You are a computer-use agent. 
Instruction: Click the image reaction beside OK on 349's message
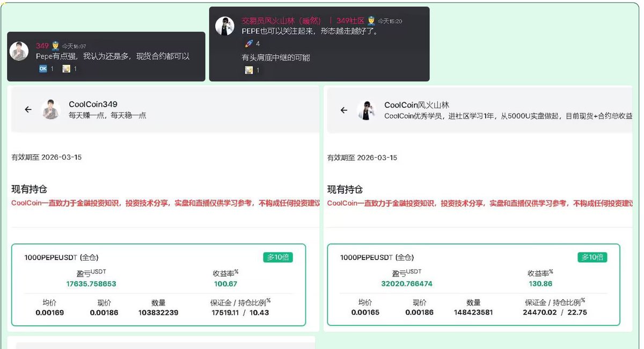(70, 69)
